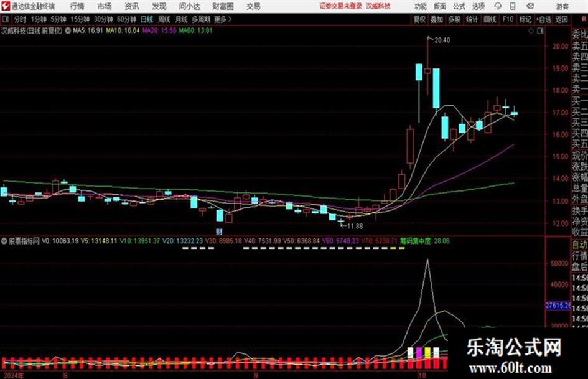Click the MA5: 16.91 value
The image size is (588, 379).
tap(88, 30)
